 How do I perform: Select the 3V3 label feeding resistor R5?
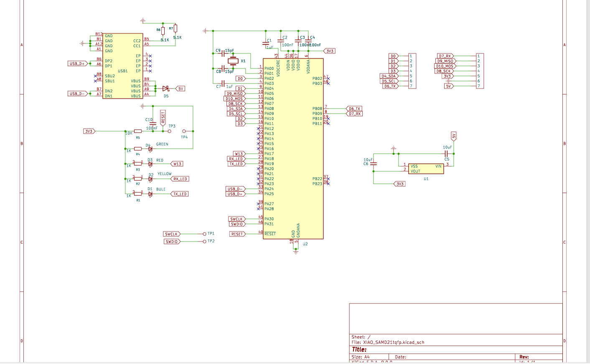(89, 131)
